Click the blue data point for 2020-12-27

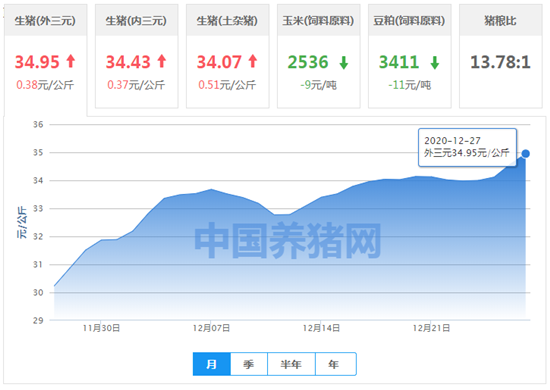[x=525, y=154]
